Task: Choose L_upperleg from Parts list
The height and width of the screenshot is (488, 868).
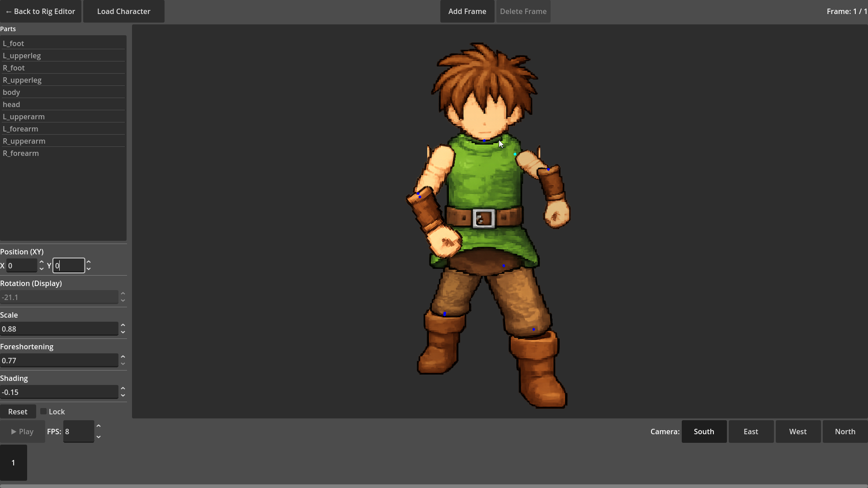Action: 22,56
